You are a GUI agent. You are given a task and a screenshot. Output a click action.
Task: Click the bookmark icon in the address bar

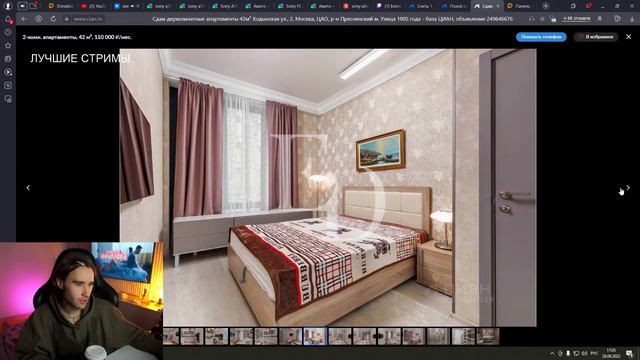[600, 19]
